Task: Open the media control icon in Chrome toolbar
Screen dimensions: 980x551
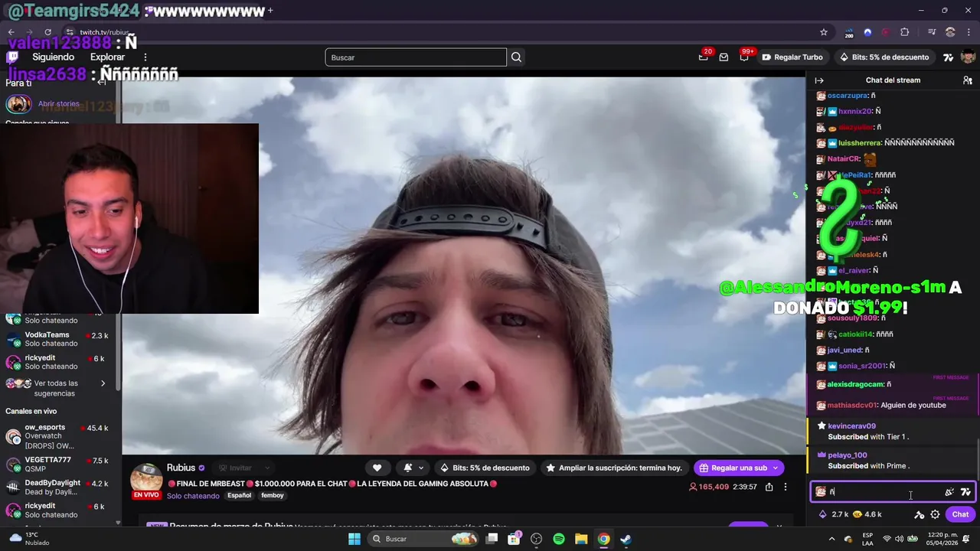Action: (x=932, y=32)
